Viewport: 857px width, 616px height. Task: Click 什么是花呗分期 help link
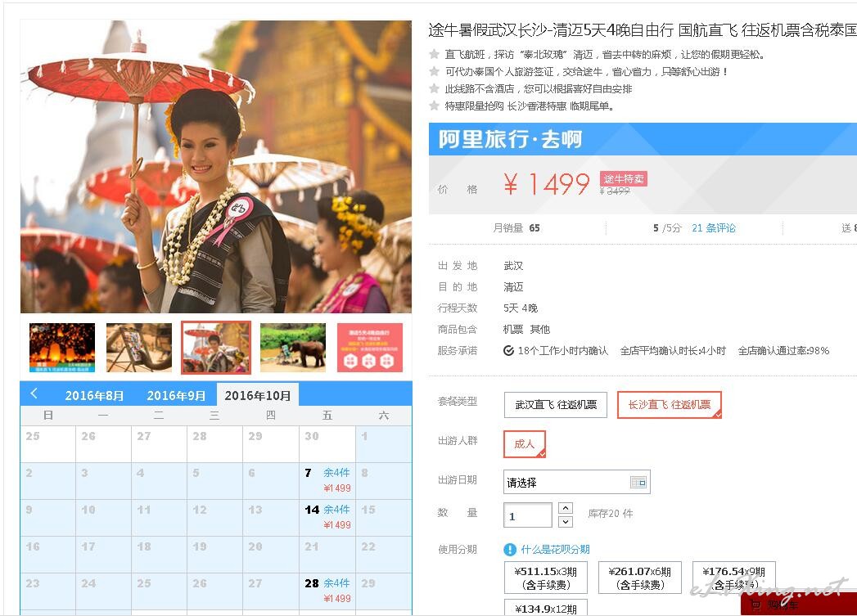(555, 550)
